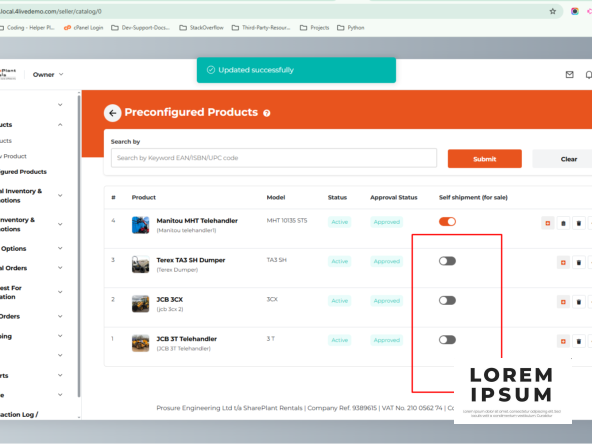Open the StackOverflow bookmark folder
Viewport: 592px width, 444px height.
(x=201, y=28)
